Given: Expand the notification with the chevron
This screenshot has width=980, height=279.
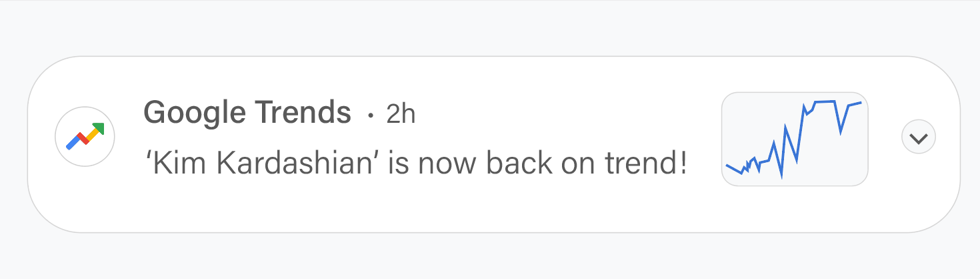Looking at the screenshot, I should pos(918,137).
